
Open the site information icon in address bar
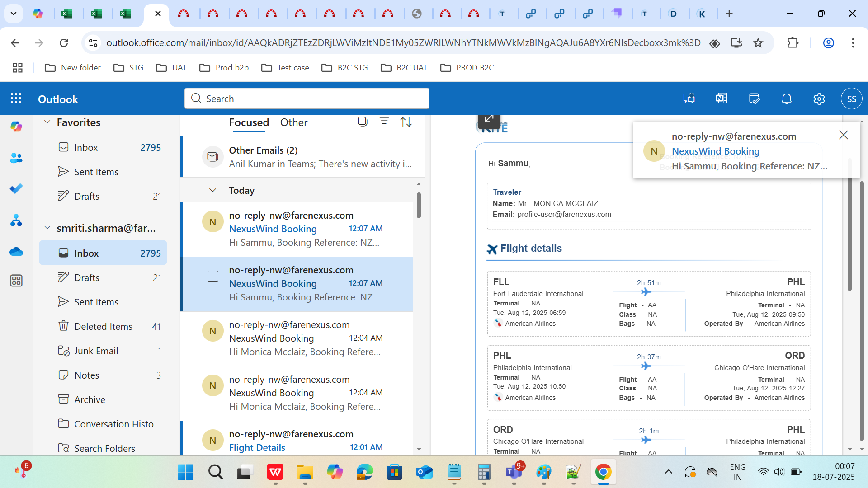coord(93,43)
